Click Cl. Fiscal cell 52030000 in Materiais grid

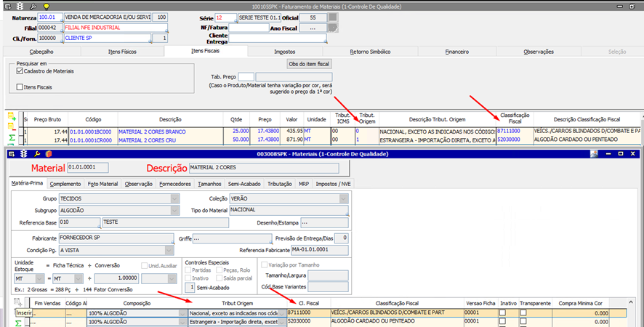point(309,322)
